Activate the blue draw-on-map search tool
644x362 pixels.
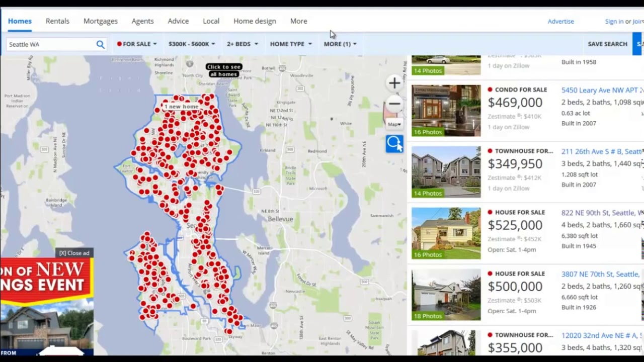(x=394, y=143)
